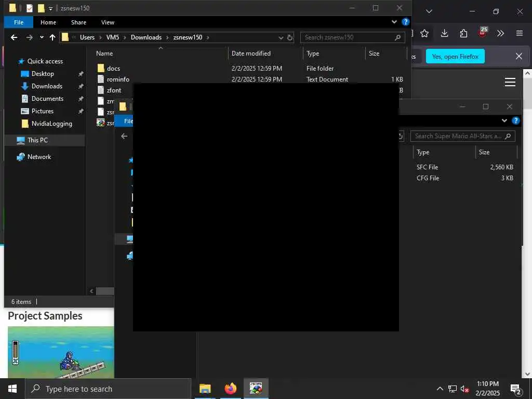Viewport: 532px width, 399px height.
Task: Click the Properties quick access toolbar icon
Action: click(30, 8)
